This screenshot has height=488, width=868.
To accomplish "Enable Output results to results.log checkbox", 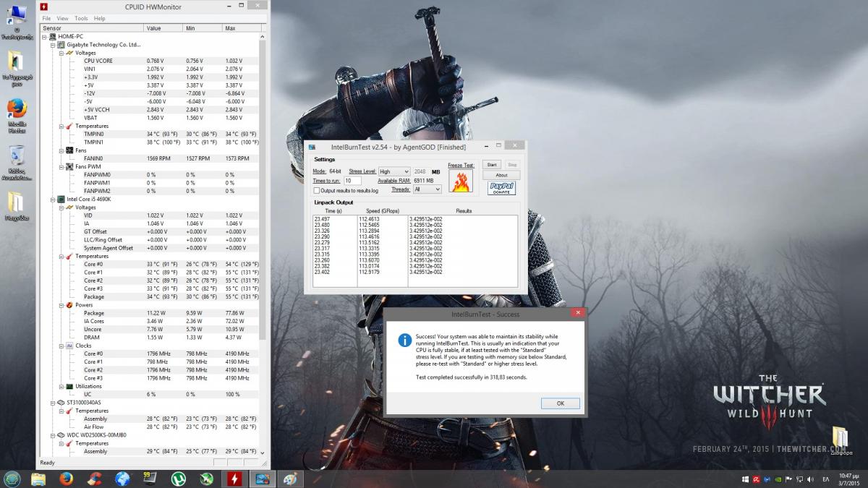I will point(316,190).
